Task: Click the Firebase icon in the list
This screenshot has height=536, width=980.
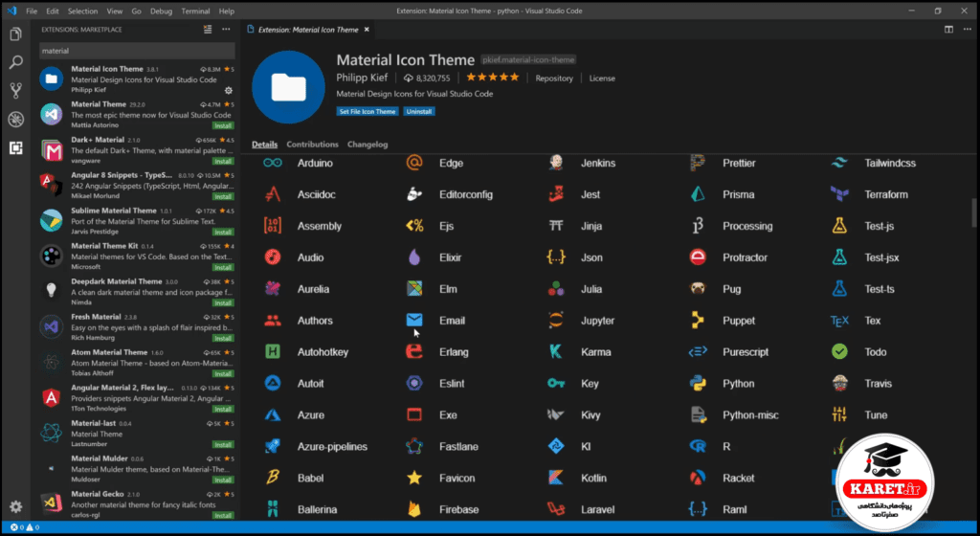Action: point(413,509)
